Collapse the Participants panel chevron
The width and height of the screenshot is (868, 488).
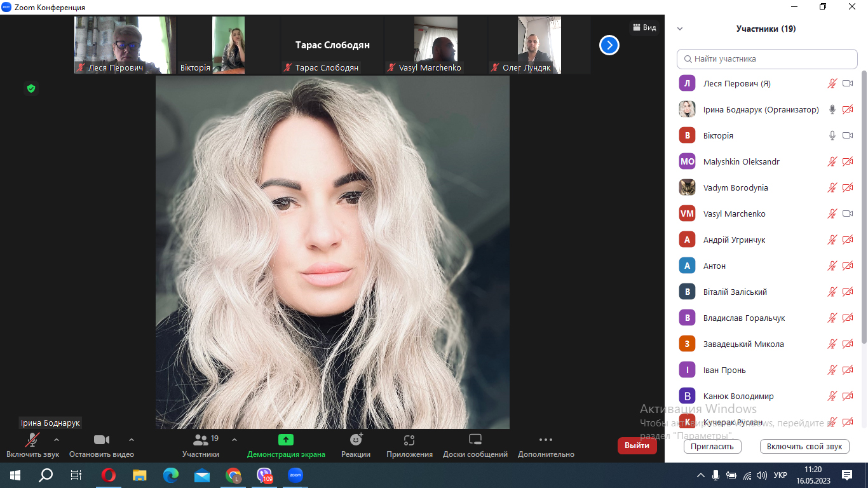point(680,29)
